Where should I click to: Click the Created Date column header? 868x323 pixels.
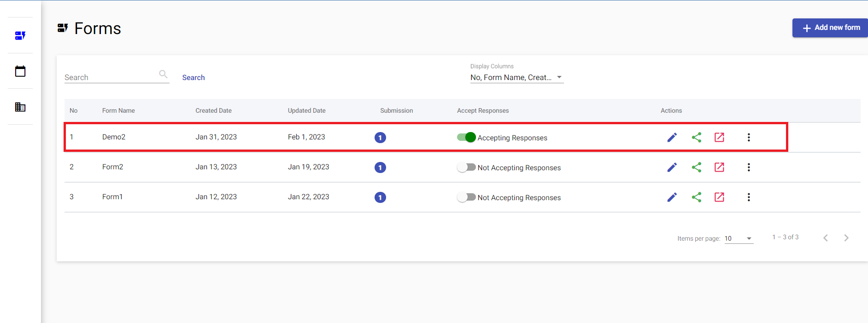(x=213, y=110)
